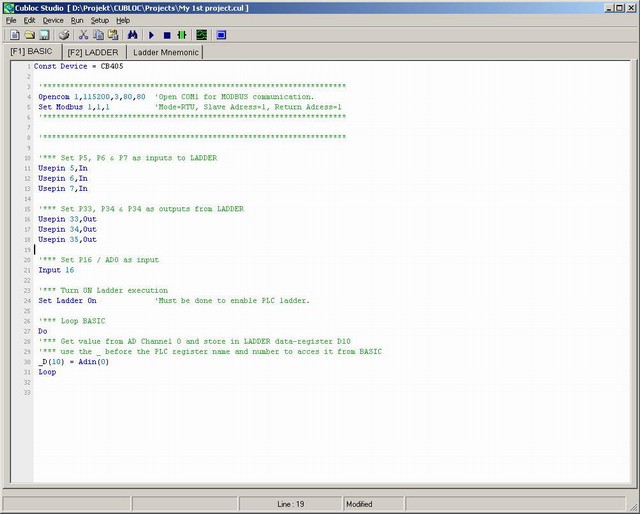Click the 'Line : 19' status bar field
640x514 pixels.
(290, 504)
